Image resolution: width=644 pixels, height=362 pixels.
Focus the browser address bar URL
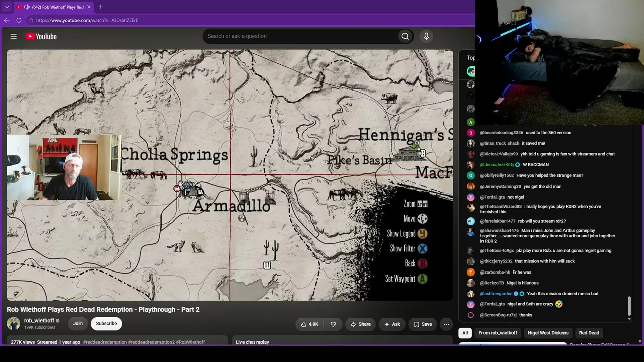[87, 20]
